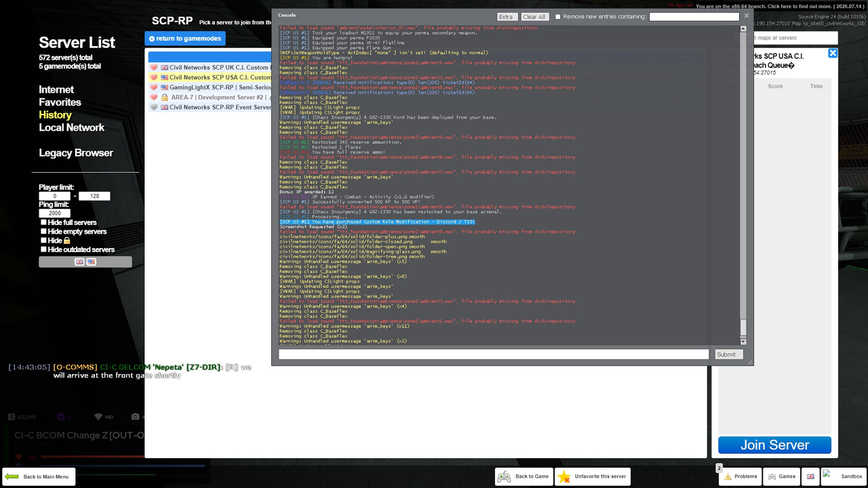The image size is (868, 488).
Task: Toggle Hide empty servers checkbox
Action: click(43, 232)
